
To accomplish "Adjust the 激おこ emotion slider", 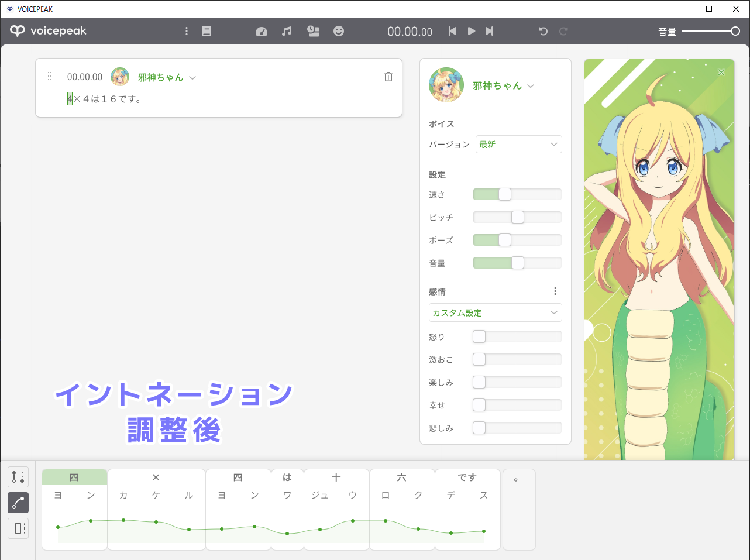I will tap(517, 359).
